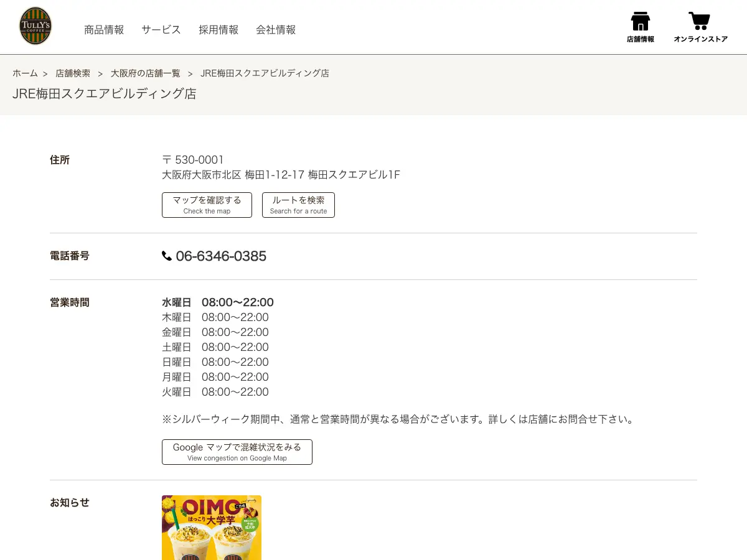This screenshot has height=560, width=747.
Task: Go to 大阪府の店舗一覧 breadcrumb link
Action: click(x=146, y=73)
